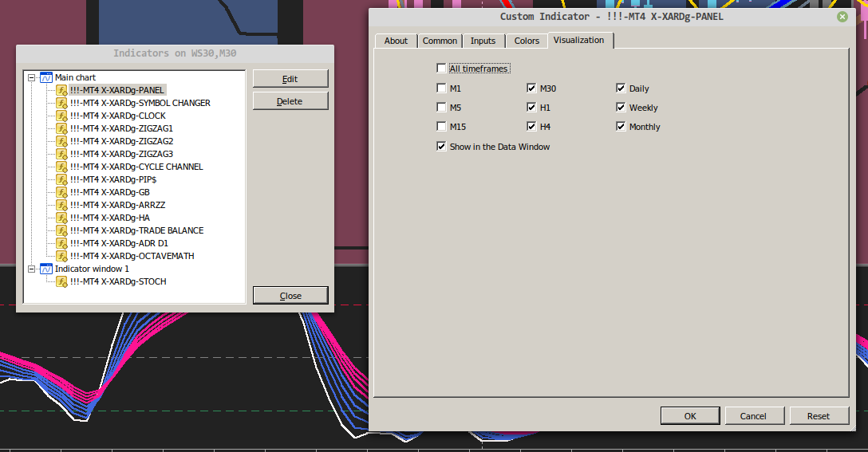Uncheck the Monthly timeframe box
The height and width of the screenshot is (452, 868).
click(x=621, y=126)
